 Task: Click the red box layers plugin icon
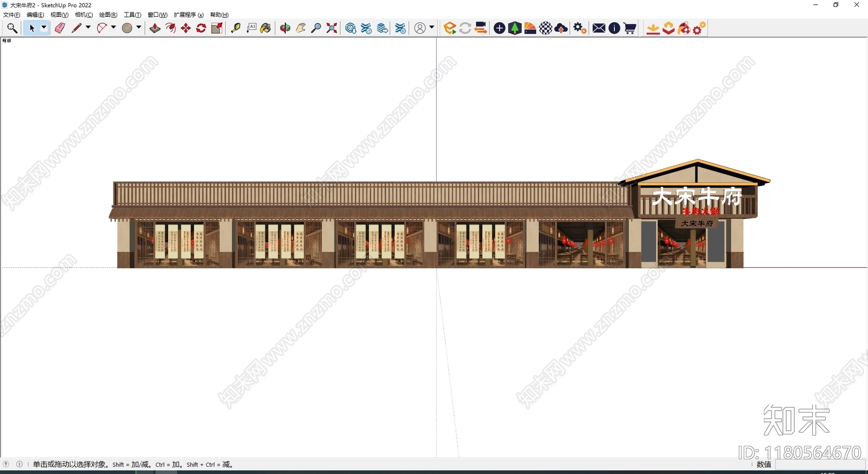click(x=669, y=28)
